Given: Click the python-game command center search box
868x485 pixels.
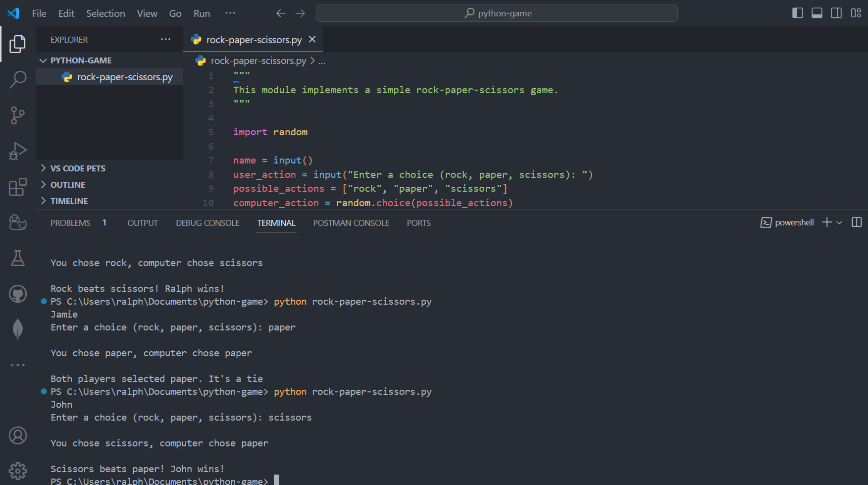Looking at the screenshot, I should (497, 13).
